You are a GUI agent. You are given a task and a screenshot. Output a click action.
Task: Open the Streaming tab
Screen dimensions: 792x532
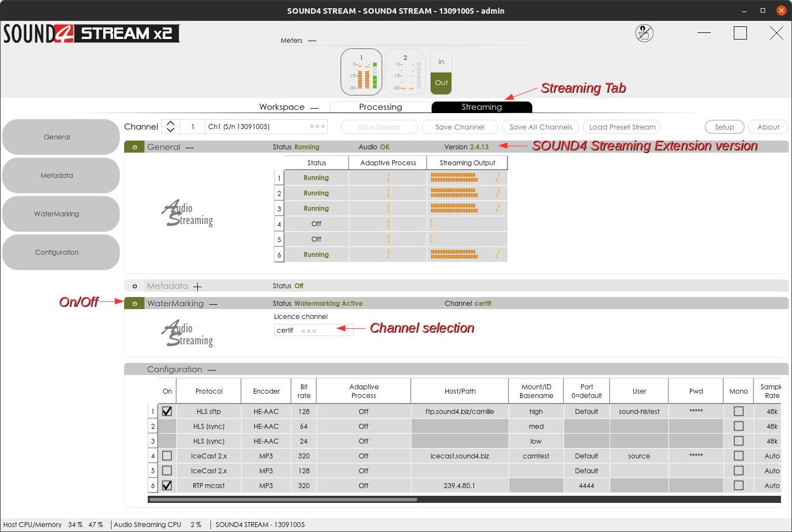[x=482, y=107]
